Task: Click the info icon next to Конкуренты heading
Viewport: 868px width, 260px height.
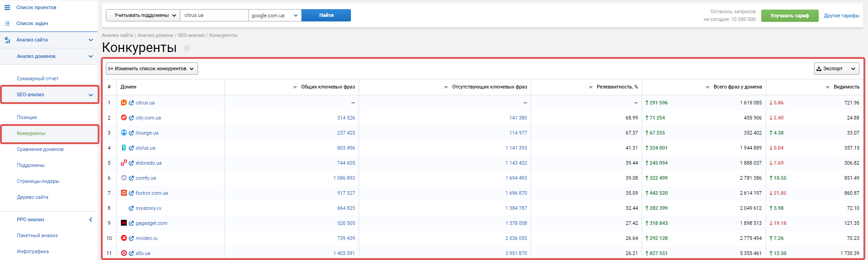Action: pos(186,48)
